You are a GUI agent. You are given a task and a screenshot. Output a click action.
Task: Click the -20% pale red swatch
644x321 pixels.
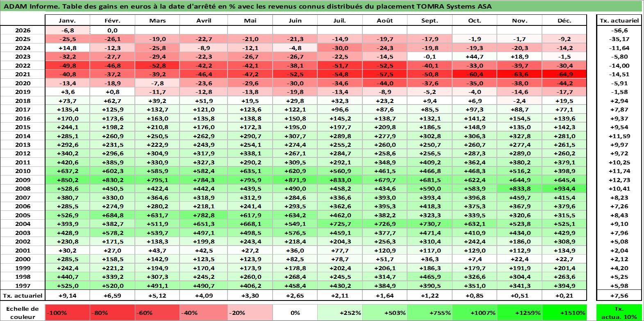250,312
